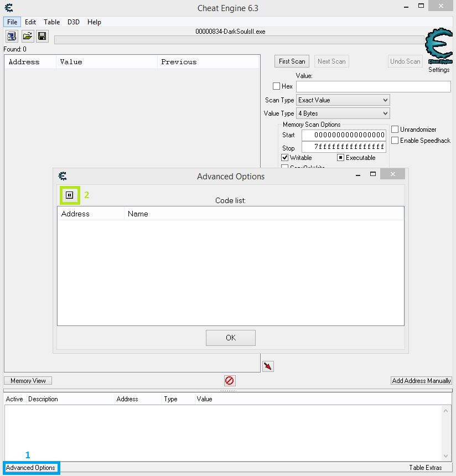The width and height of the screenshot is (456, 476).
Task: Toggle the Hex checkbox
Action: tap(276, 86)
